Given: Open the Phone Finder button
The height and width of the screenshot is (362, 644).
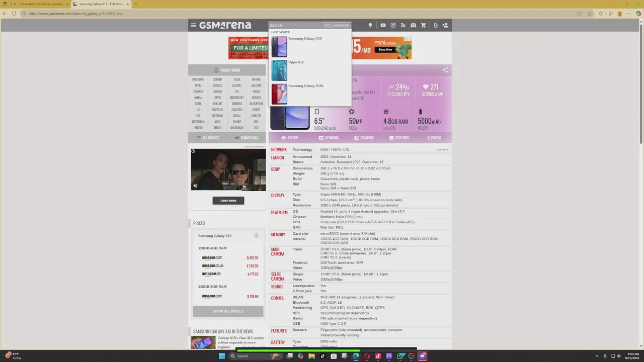Looking at the screenshot, I should point(227,70).
